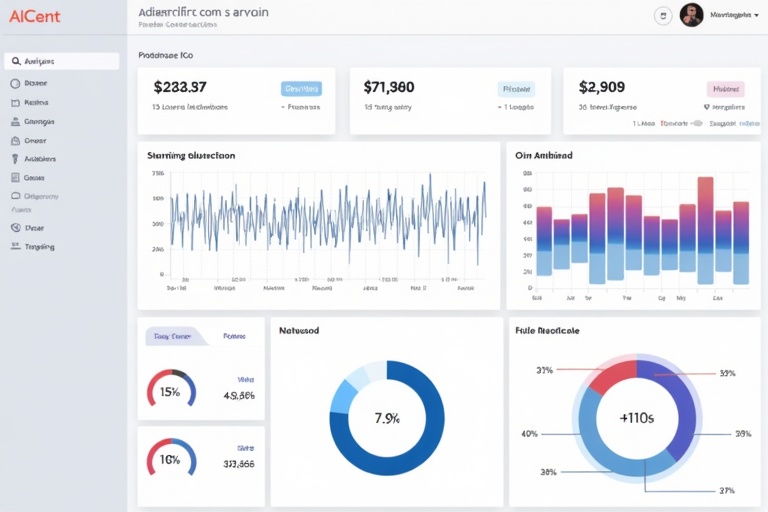Click the circle icon in the second sidebar row
This screenshot has height=512, width=768.
[15, 85]
